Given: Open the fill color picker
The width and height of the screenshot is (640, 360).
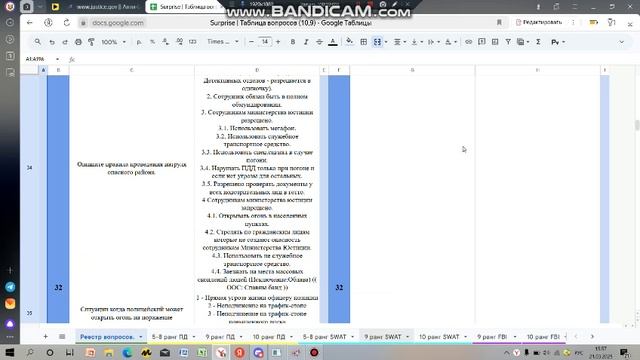Looking at the screenshot, I should [x=349, y=42].
